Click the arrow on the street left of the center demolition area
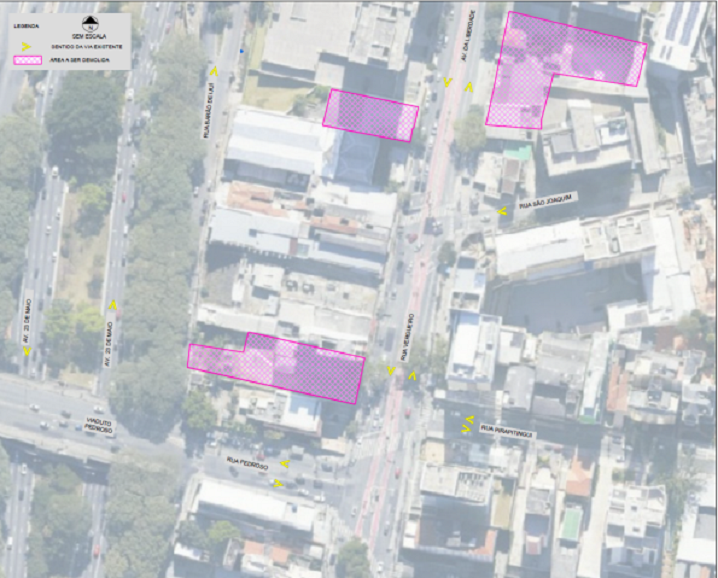The height and width of the screenshot is (578, 718). point(213,71)
